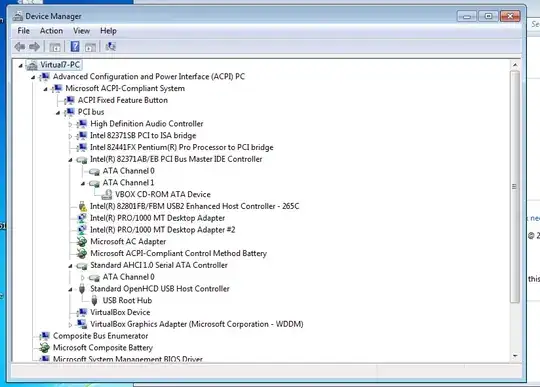Collapse ATA Channel 1 under the IDE Controller
This screenshot has width=540, height=387.
83,183
